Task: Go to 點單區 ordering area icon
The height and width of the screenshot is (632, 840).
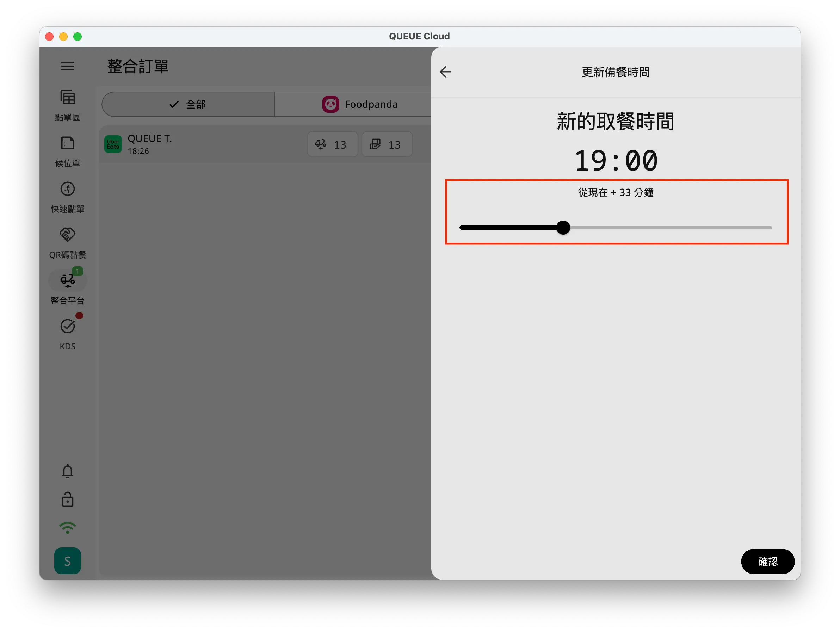Action: pyautogui.click(x=68, y=98)
